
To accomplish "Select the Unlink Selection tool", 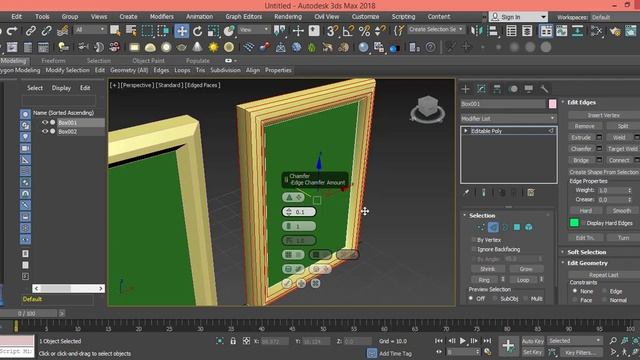I will tap(47, 31).
